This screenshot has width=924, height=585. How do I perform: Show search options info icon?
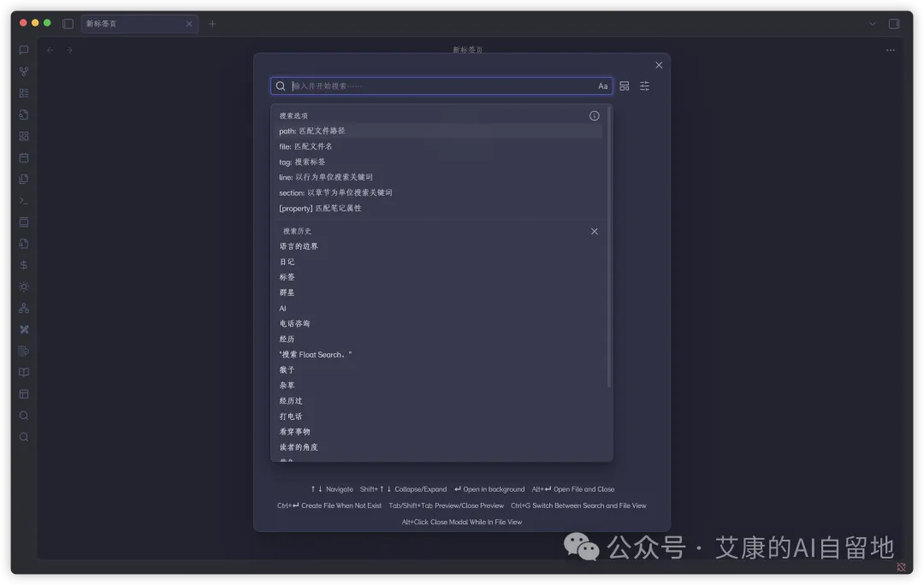pos(594,115)
